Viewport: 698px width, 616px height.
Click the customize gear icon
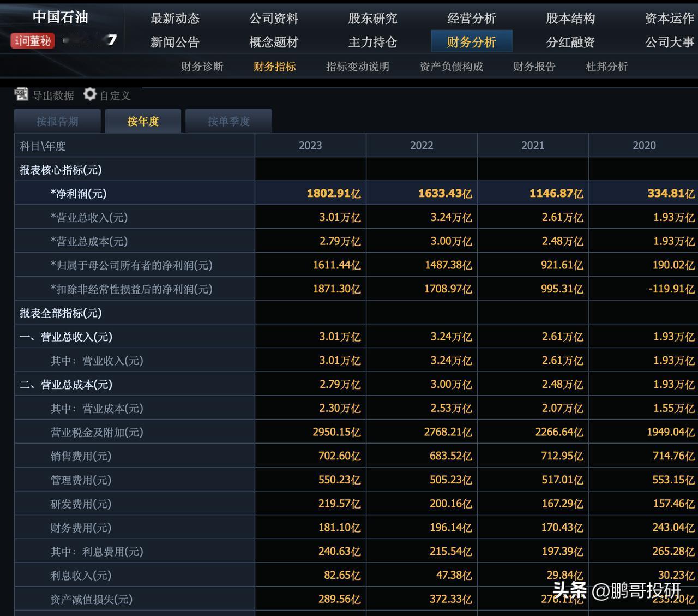pyautogui.click(x=89, y=94)
